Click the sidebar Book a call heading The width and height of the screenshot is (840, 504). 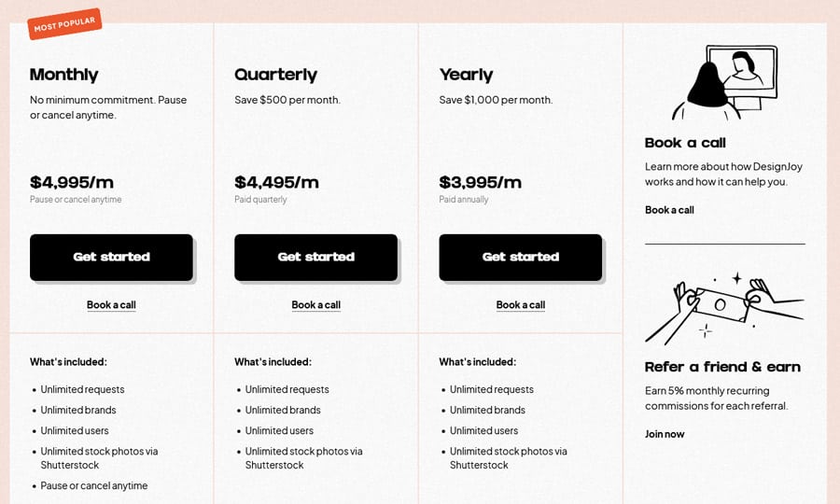coord(685,143)
